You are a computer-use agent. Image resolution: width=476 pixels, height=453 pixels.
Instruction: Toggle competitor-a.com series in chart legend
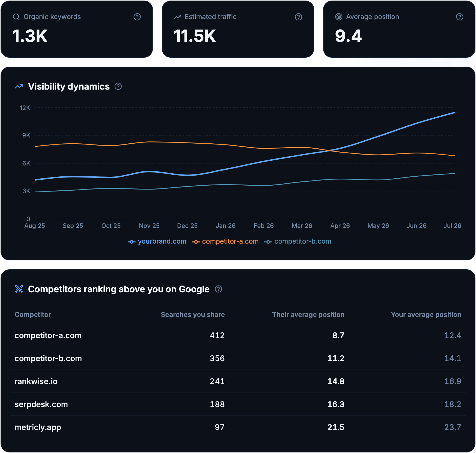[x=225, y=241]
